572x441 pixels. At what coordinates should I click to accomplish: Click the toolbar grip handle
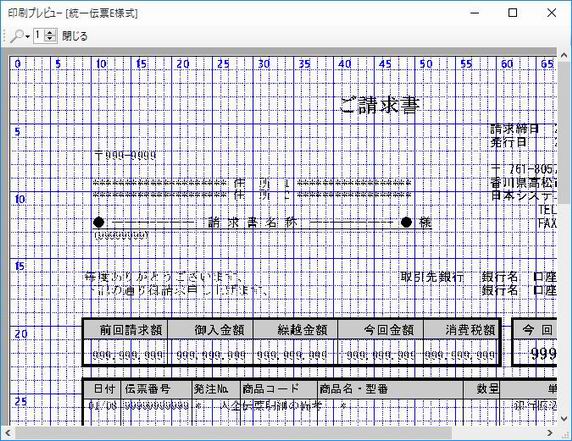[5, 36]
